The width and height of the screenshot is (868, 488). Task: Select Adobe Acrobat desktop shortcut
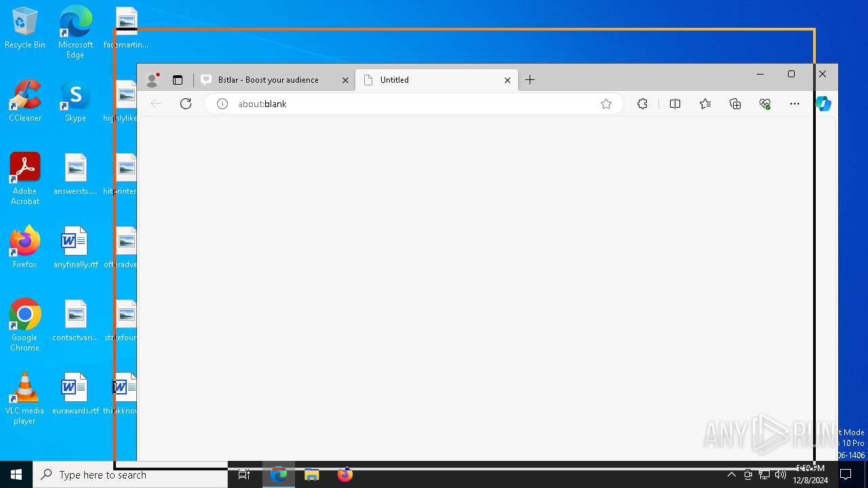(x=25, y=179)
